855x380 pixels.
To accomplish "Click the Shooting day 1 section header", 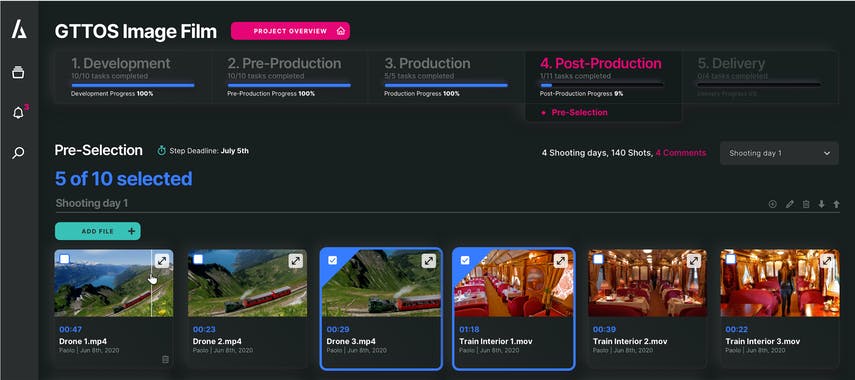I will coord(92,203).
